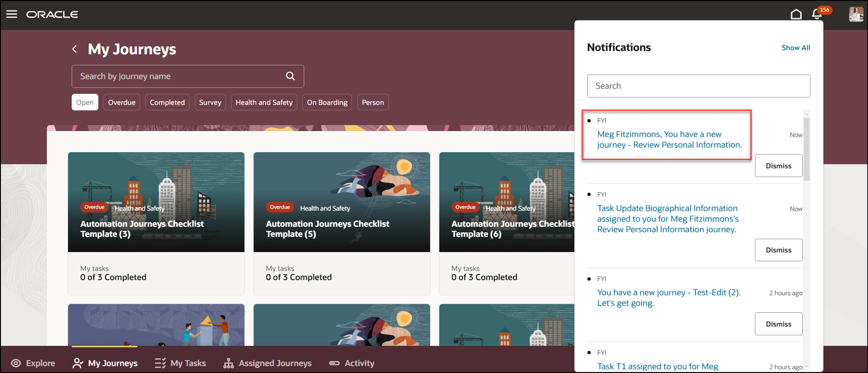Viewport: 868px width, 373px height.
Task: Toggle the Health and Safety filter chip
Action: 264,102
